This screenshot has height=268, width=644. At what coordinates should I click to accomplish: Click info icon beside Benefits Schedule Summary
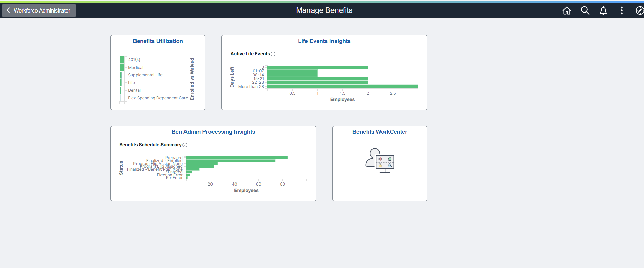tap(185, 145)
